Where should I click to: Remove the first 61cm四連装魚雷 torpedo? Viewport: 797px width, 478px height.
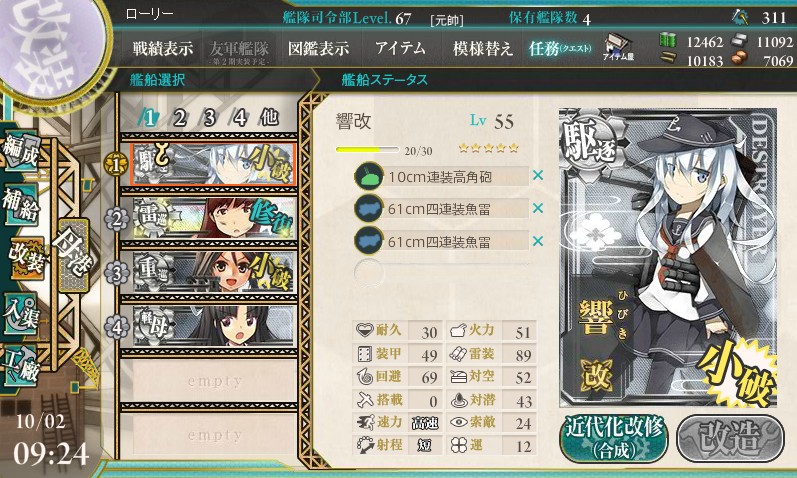[x=538, y=208]
